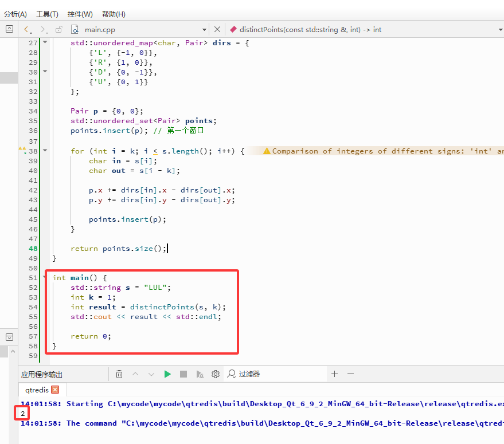Zoom in output with plus button
This screenshot has height=444, width=504.
pyautogui.click(x=335, y=374)
